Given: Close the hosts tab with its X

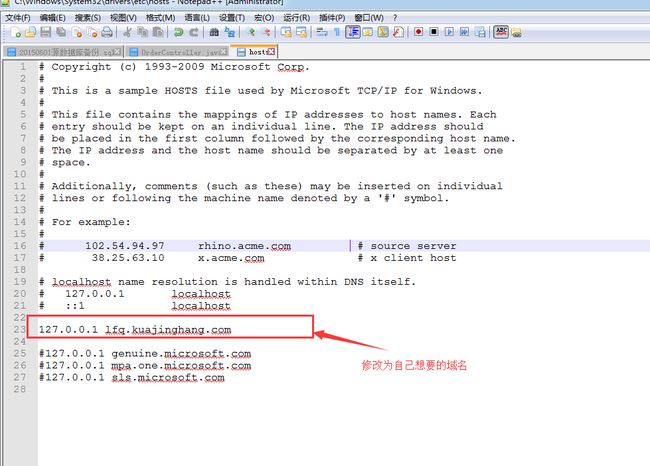Looking at the screenshot, I should pos(271,52).
